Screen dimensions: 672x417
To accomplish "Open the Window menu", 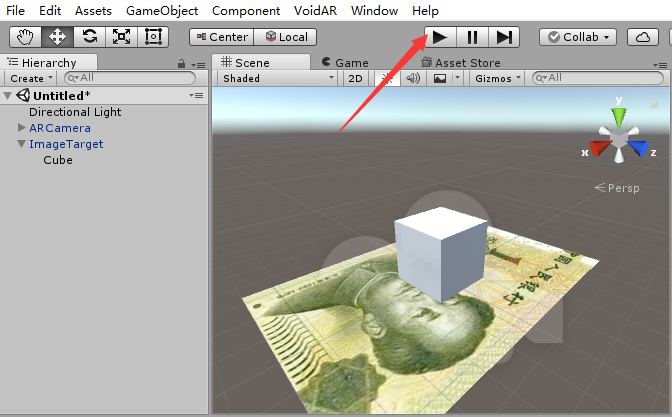I will 374,11.
